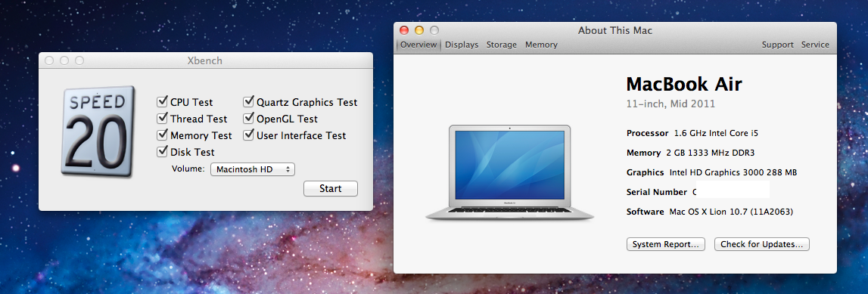Close the About This Mac window
Image resolution: width=868 pixels, height=294 pixels.
point(404,30)
